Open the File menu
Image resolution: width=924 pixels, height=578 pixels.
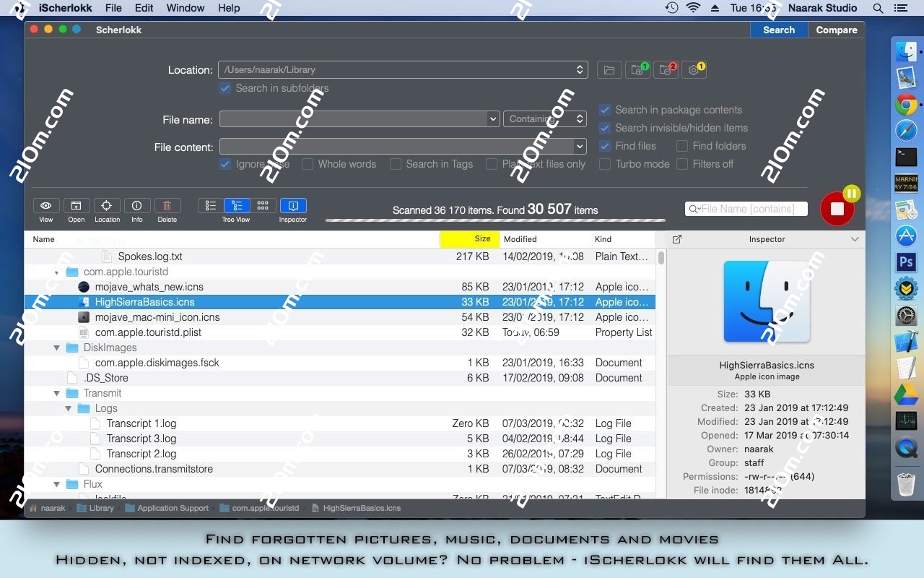pyautogui.click(x=113, y=8)
